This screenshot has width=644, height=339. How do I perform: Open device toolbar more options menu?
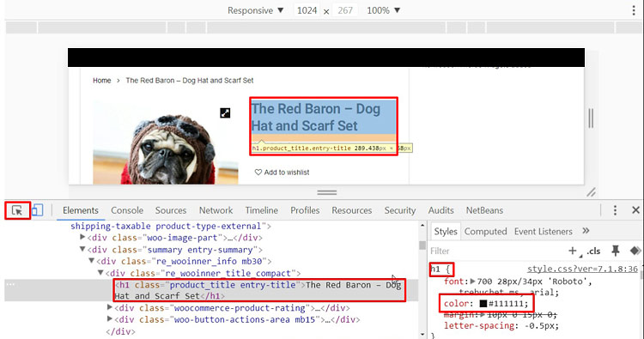point(634,10)
